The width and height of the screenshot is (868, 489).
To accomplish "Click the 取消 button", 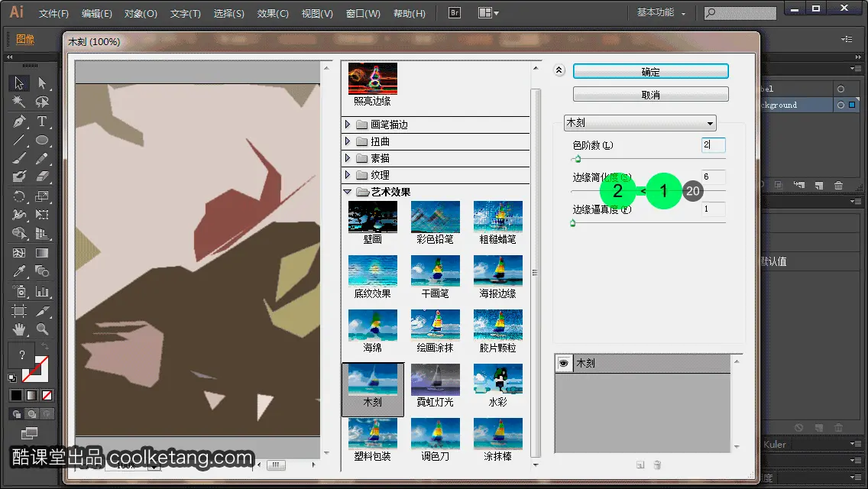I will [650, 94].
